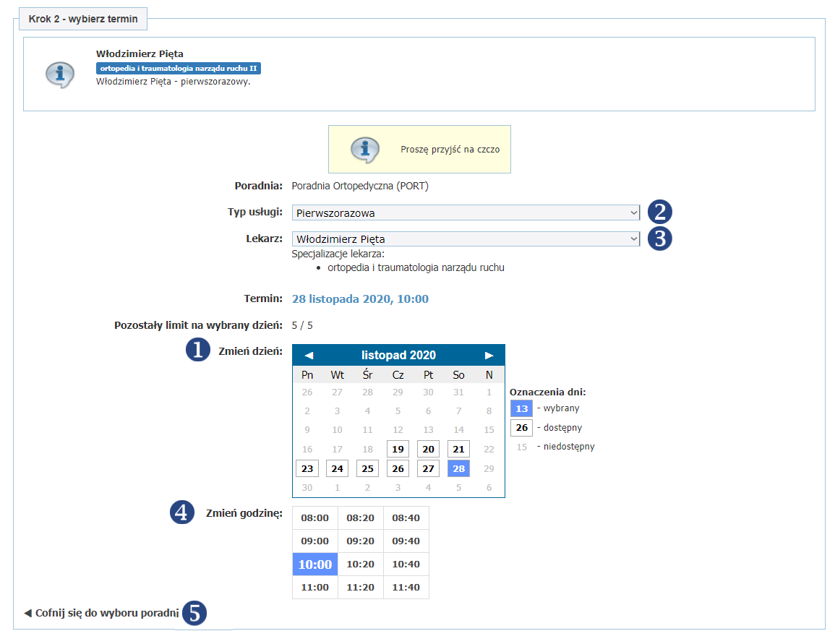Choose the 09:40 time slot
Image resolution: width=835 pixels, height=644 pixels.
[x=406, y=541]
